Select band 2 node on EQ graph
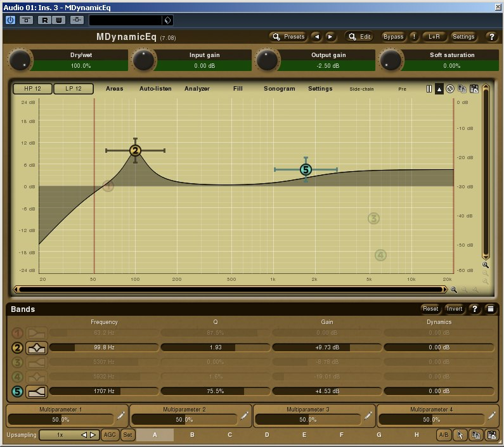The image size is (504, 447). tap(135, 150)
